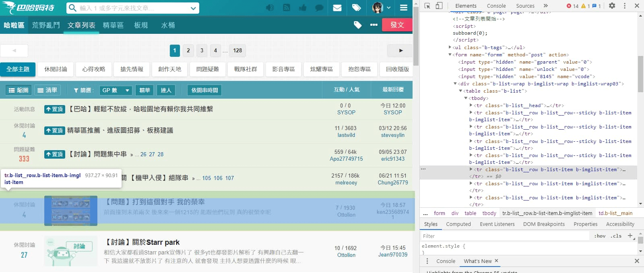This screenshot has width=644, height=273.
Task: Click the article search input field
Action: 133,8
